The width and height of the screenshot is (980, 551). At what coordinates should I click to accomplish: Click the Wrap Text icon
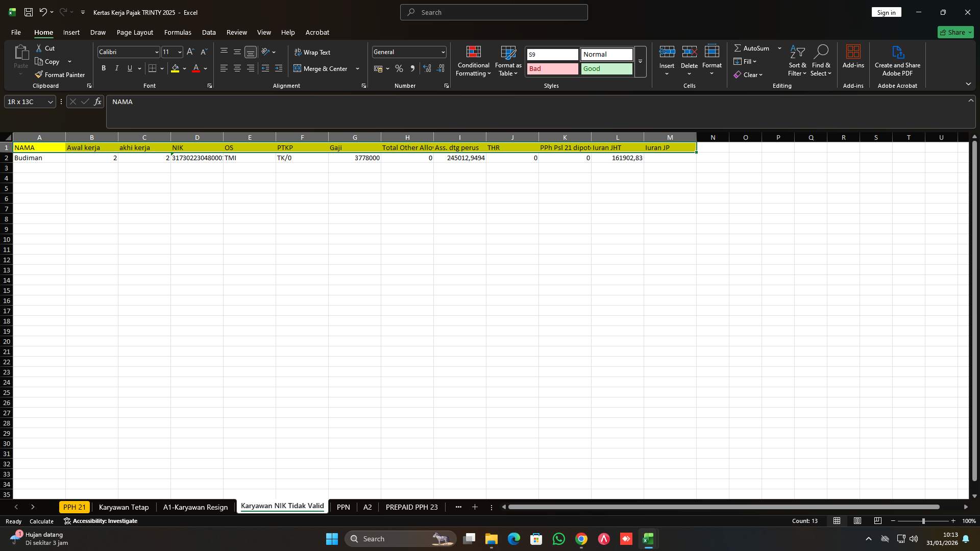(x=298, y=52)
